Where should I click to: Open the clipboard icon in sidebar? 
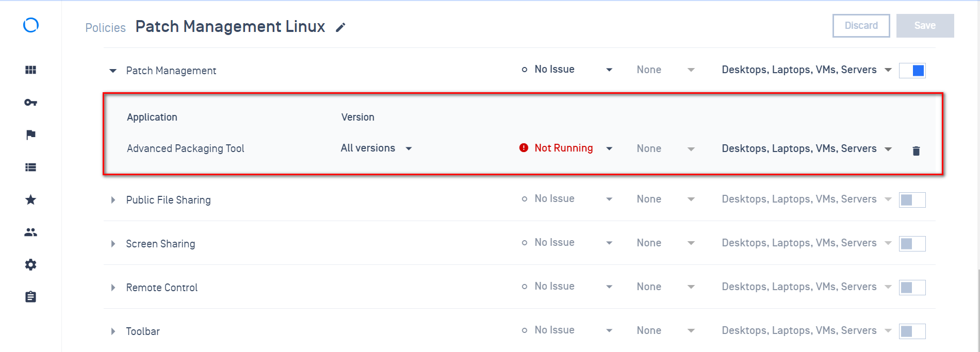(x=31, y=297)
